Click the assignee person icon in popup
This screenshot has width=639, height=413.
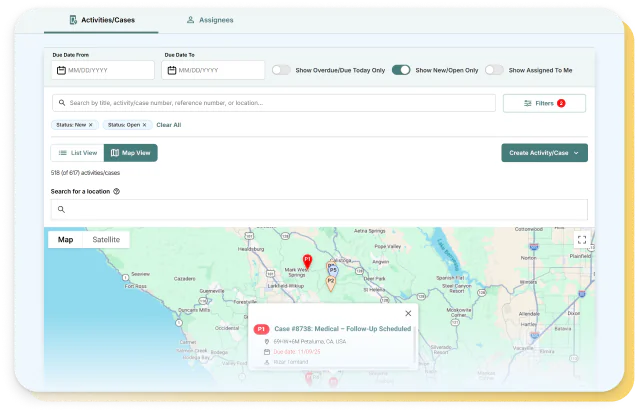(267, 362)
